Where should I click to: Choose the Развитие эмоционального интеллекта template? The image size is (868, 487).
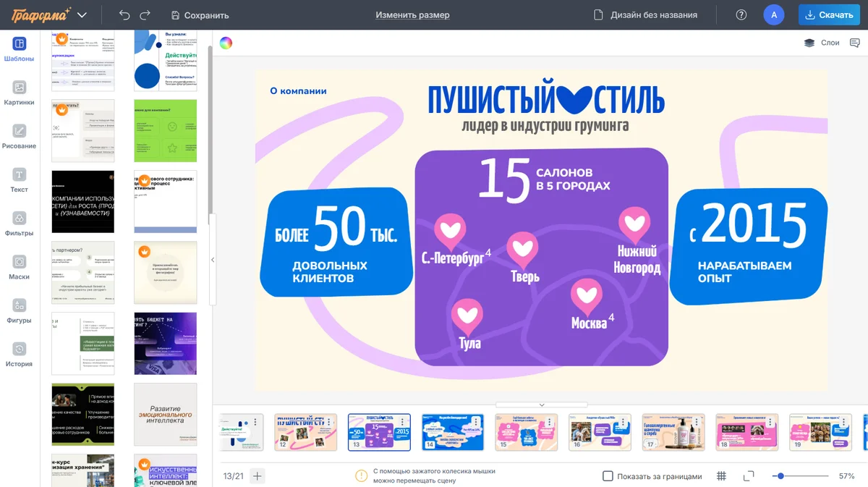point(166,415)
